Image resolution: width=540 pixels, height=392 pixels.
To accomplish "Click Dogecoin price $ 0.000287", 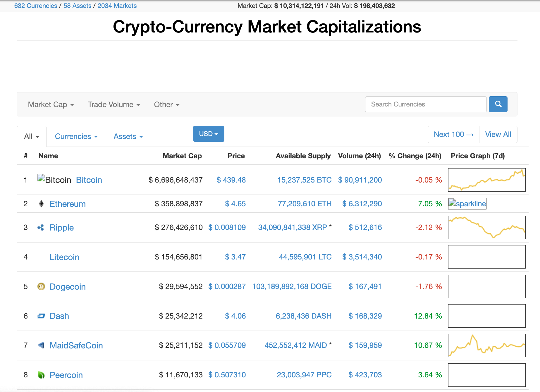I will 227,286.
